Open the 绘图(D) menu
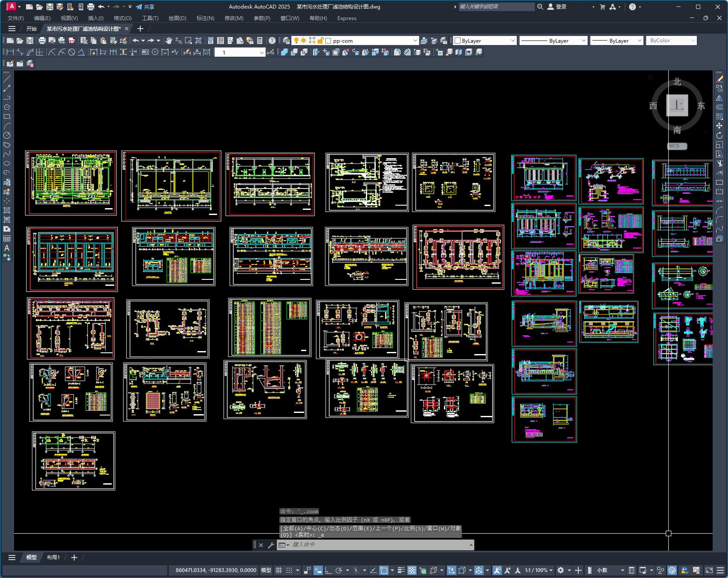The height and width of the screenshot is (578, 728). 177,18
